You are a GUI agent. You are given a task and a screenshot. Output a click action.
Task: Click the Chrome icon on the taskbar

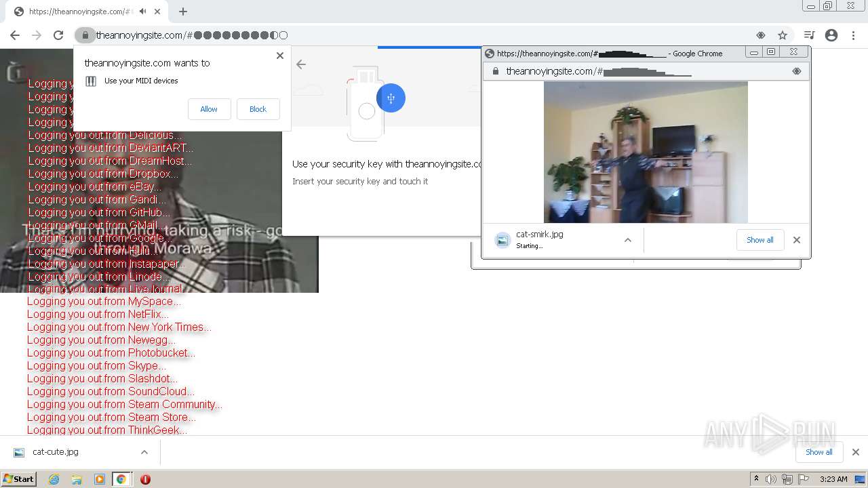pyautogui.click(x=121, y=479)
